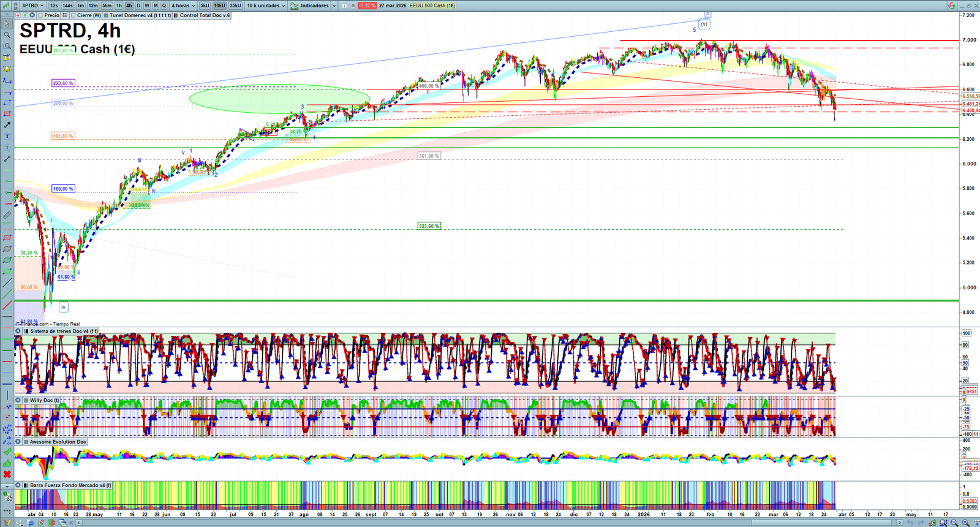980x527 pixels.
Task: Activate the magnifier zoom tool
Action: 7,35
